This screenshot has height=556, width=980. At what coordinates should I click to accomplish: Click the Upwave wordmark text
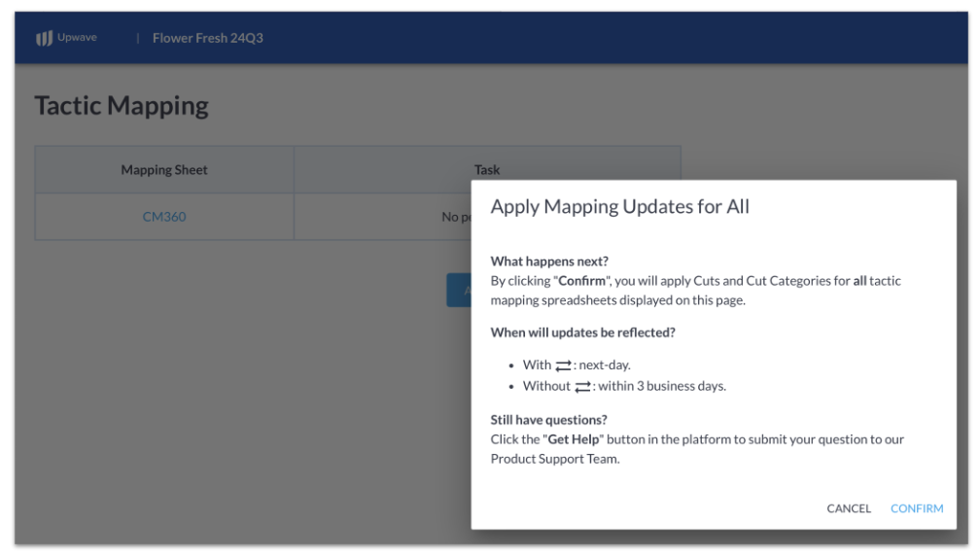click(x=77, y=38)
